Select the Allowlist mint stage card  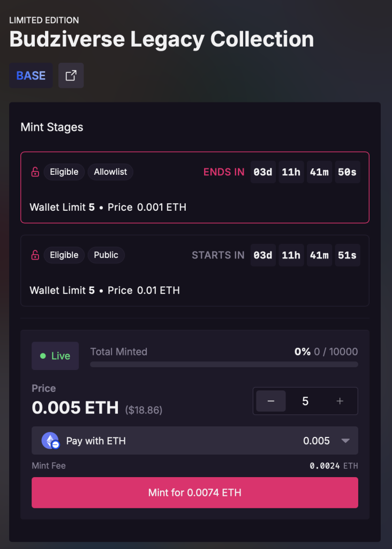(x=195, y=187)
